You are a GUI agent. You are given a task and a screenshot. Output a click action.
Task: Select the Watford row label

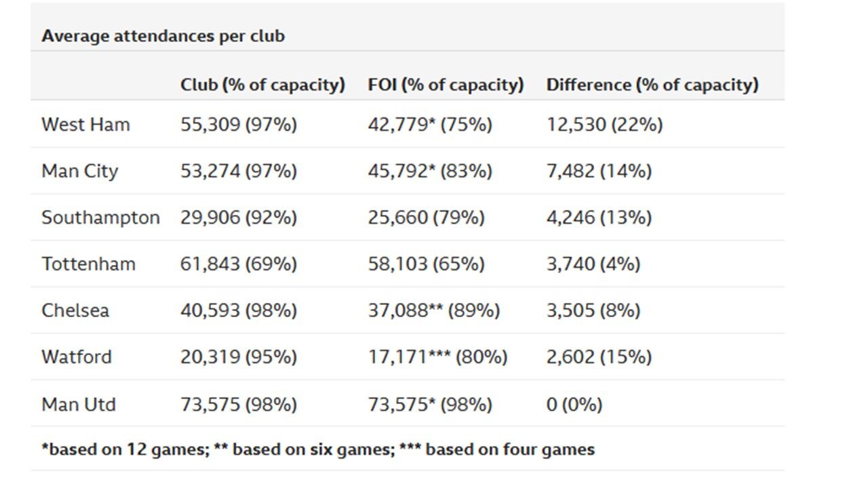click(77, 357)
